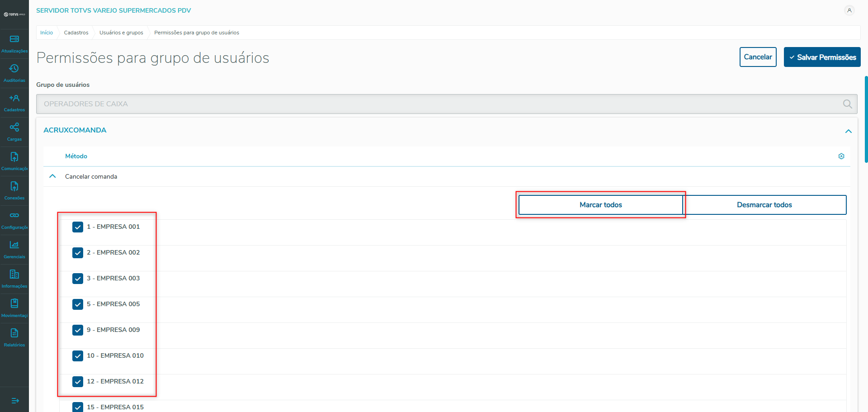Open the Atualizações sidebar icon

[14, 39]
